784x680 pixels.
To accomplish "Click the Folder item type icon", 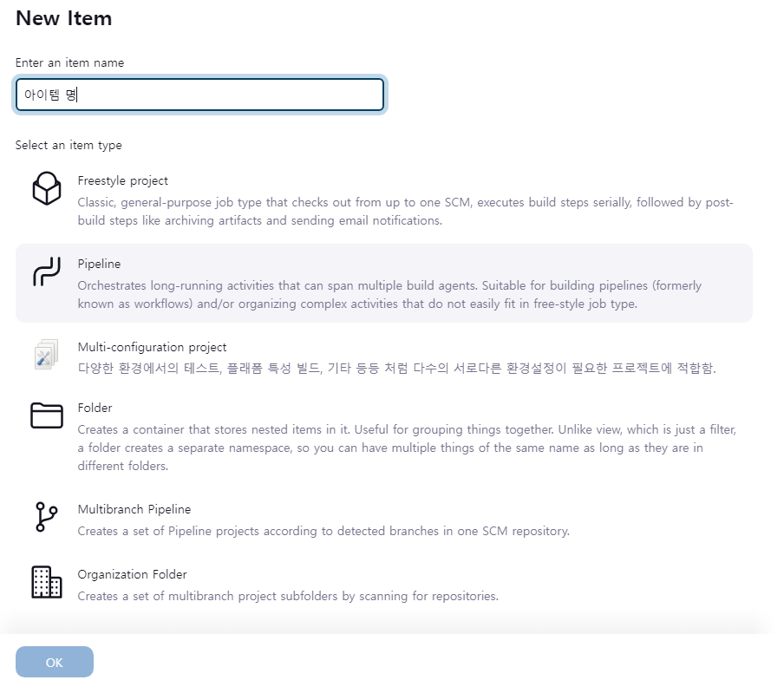I will pyautogui.click(x=47, y=415).
